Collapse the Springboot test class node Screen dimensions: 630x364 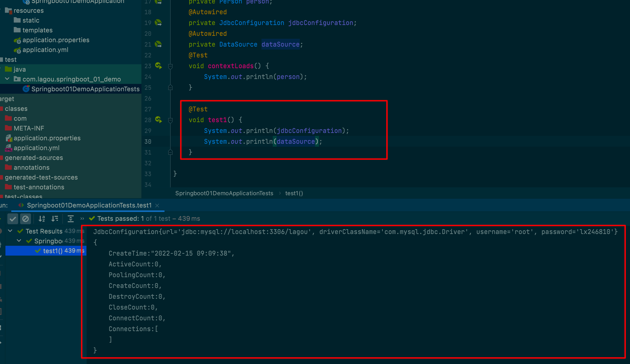pos(19,241)
